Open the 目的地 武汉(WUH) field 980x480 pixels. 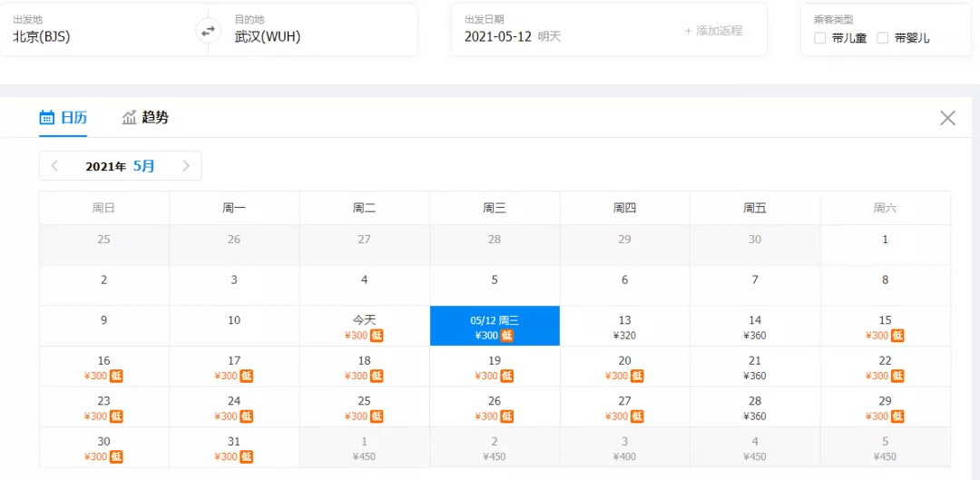pos(312,30)
